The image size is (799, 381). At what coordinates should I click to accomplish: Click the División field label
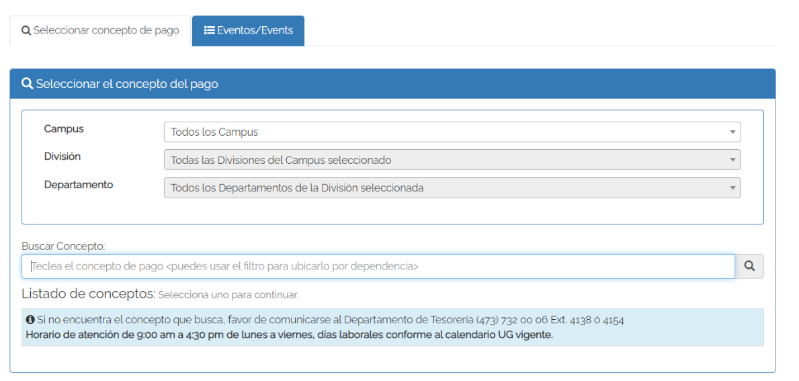pos(62,156)
